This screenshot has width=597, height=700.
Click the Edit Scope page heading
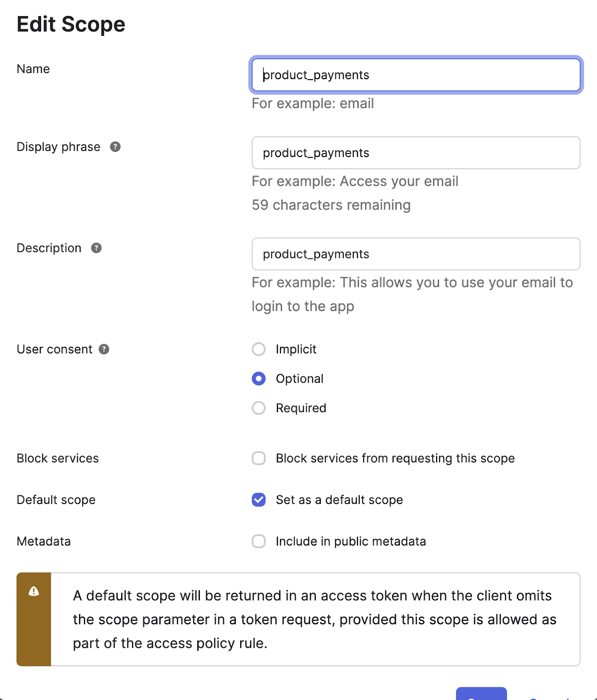pos(70,24)
